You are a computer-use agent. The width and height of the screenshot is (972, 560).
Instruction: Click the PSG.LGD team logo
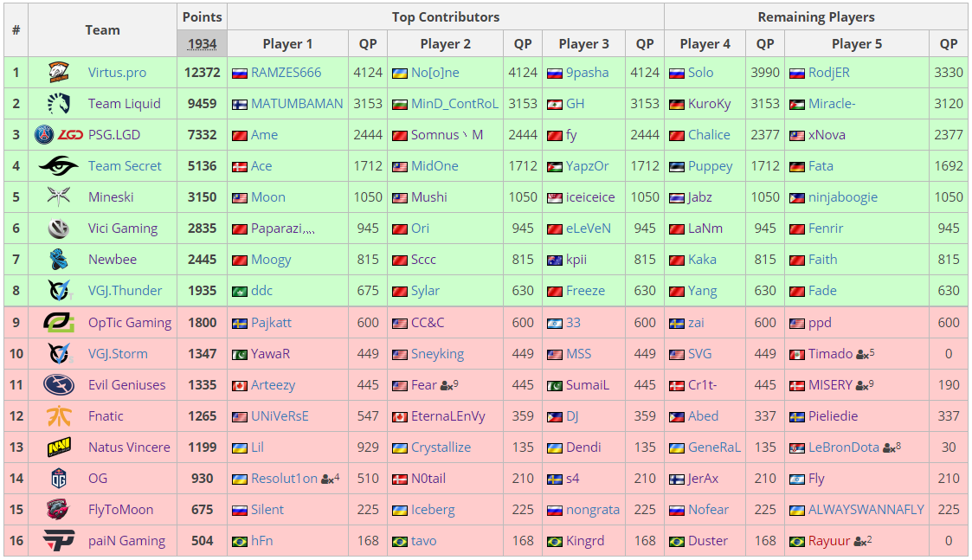[59, 135]
